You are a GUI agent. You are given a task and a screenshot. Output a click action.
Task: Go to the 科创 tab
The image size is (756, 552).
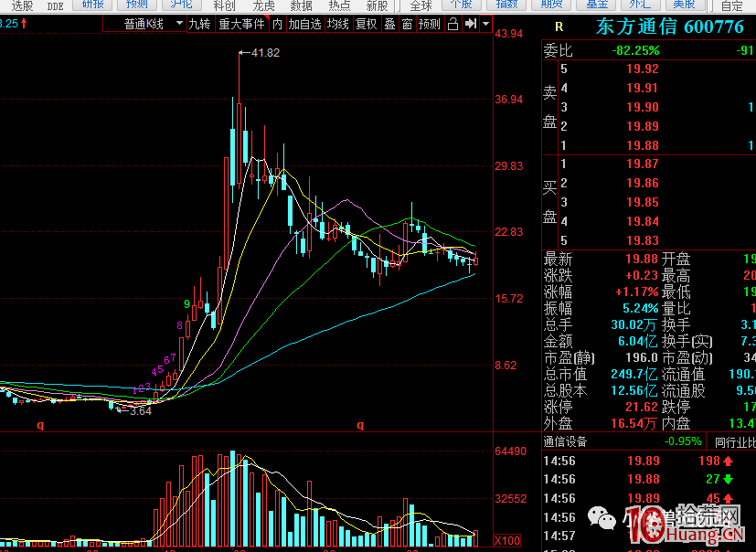(225, 5)
